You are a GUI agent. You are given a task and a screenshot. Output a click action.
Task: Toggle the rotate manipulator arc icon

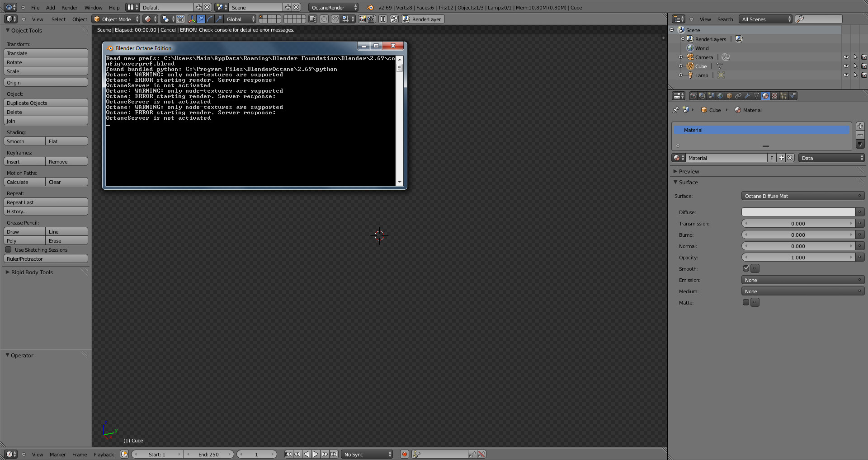click(210, 19)
